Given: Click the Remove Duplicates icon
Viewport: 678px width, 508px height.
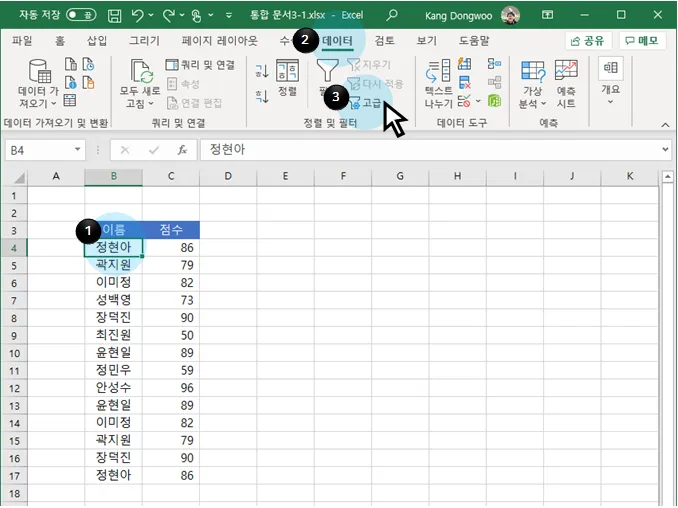Looking at the screenshot, I should point(464,83).
